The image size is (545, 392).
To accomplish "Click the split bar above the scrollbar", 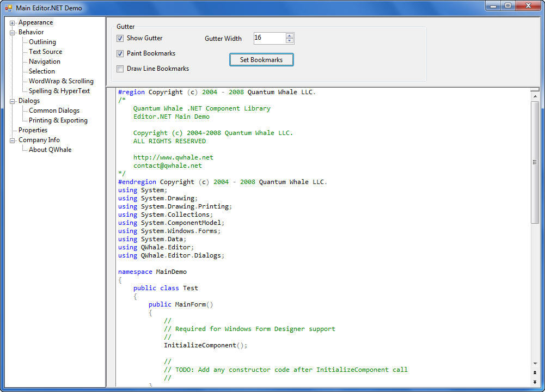I will click(x=535, y=90).
